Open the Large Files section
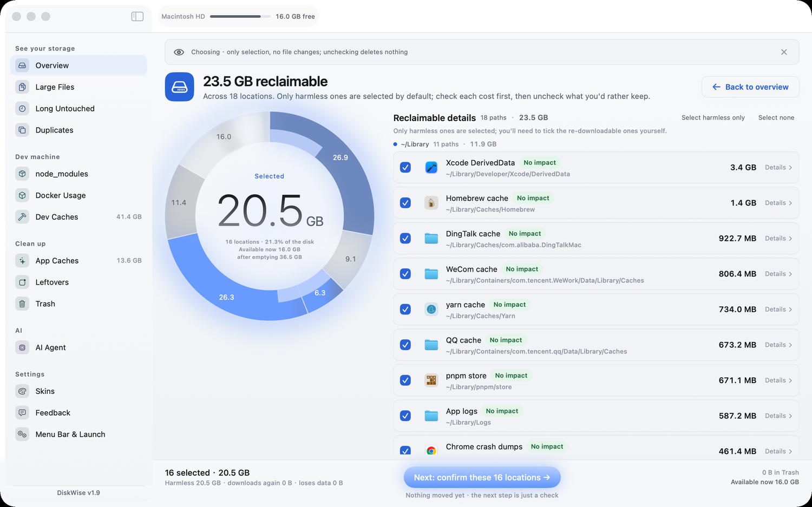This screenshot has width=812, height=507. tap(78, 87)
